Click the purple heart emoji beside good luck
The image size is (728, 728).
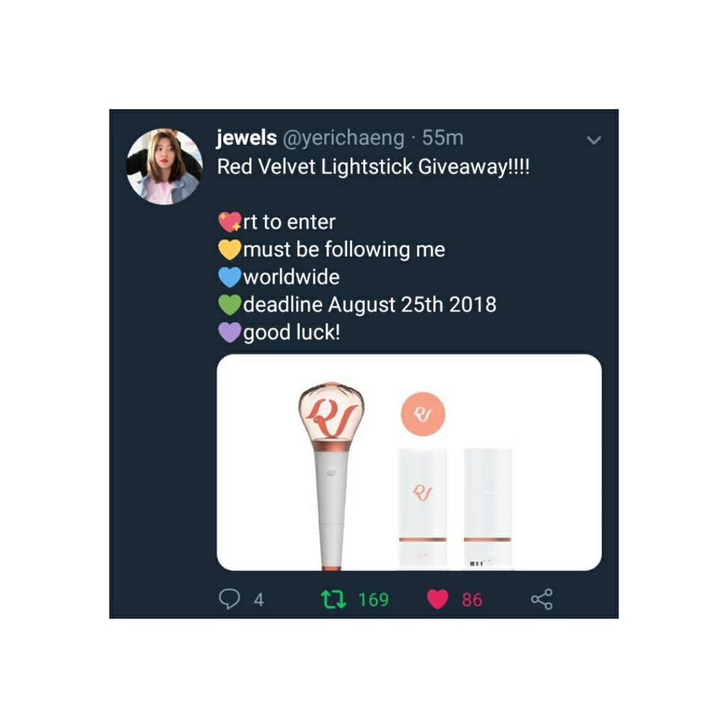(230, 333)
